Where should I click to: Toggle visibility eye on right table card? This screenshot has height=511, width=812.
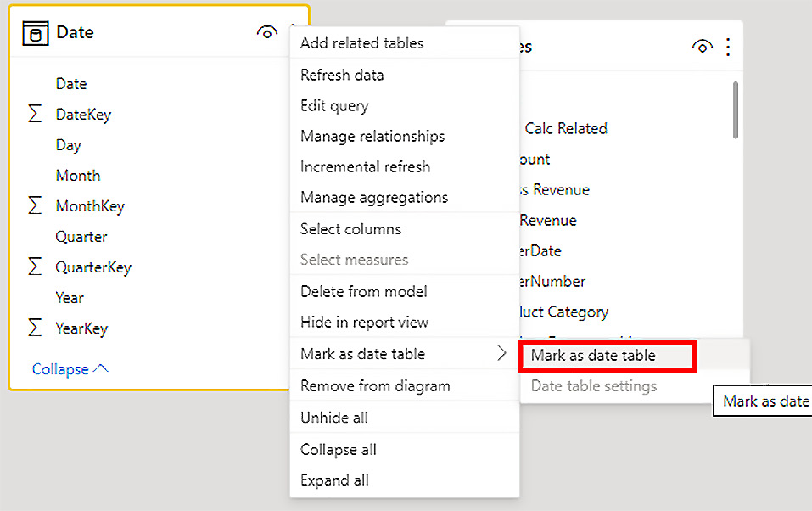click(702, 48)
